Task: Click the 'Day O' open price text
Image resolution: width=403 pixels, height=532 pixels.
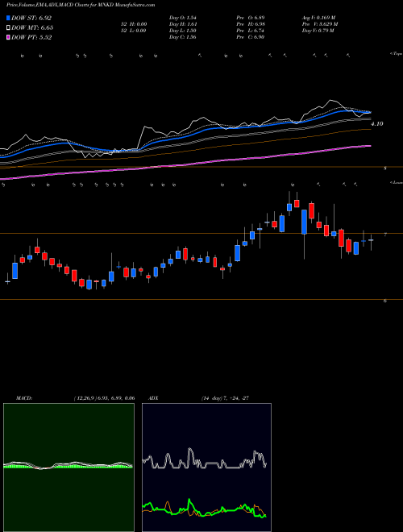Action: (x=182, y=18)
